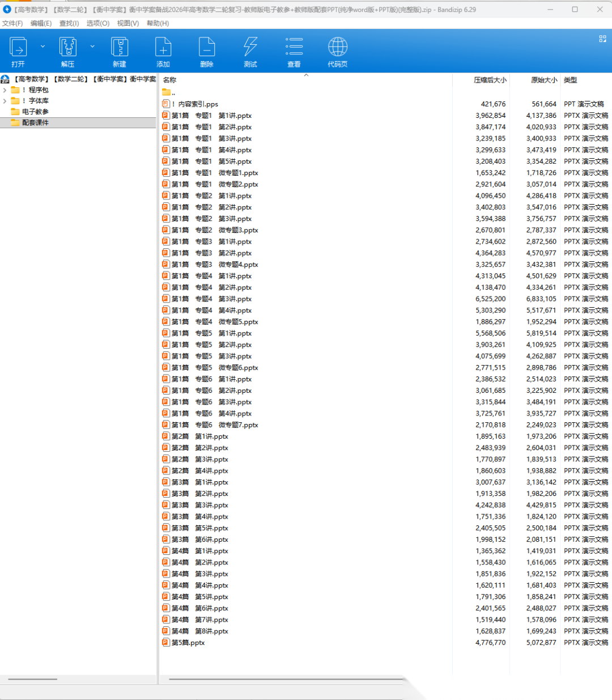Click the 查看 (View) toolbar icon

[294, 48]
